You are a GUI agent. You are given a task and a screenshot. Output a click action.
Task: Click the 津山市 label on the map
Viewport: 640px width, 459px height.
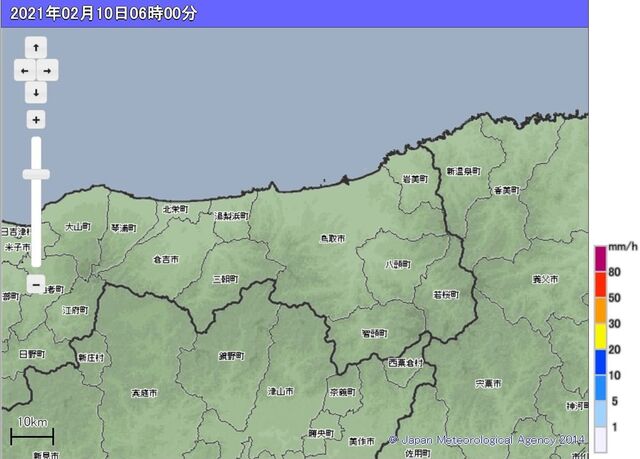[x=280, y=391]
